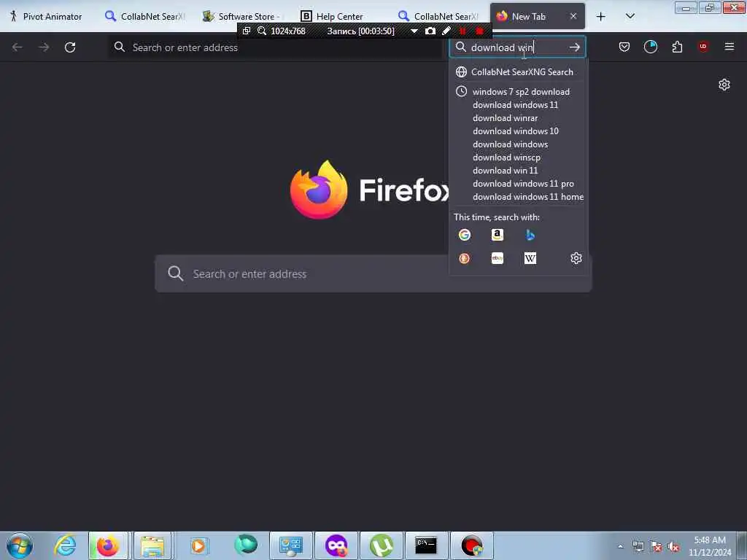This screenshot has width=747, height=560.
Task: Choose the DuckDuckGo search engine icon
Action: pos(465,258)
